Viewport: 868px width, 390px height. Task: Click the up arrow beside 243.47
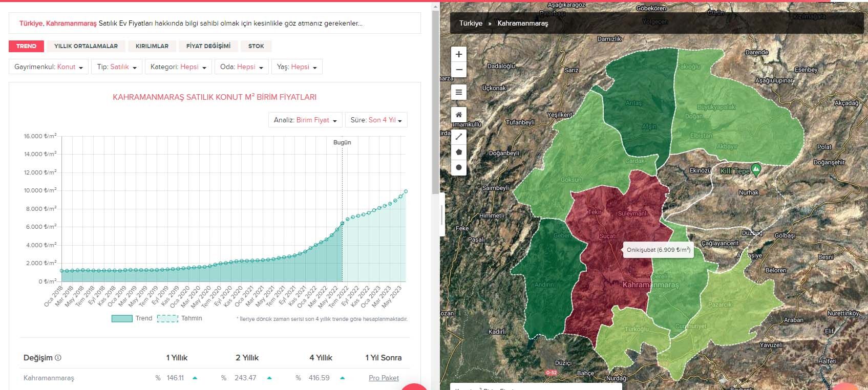[269, 378]
